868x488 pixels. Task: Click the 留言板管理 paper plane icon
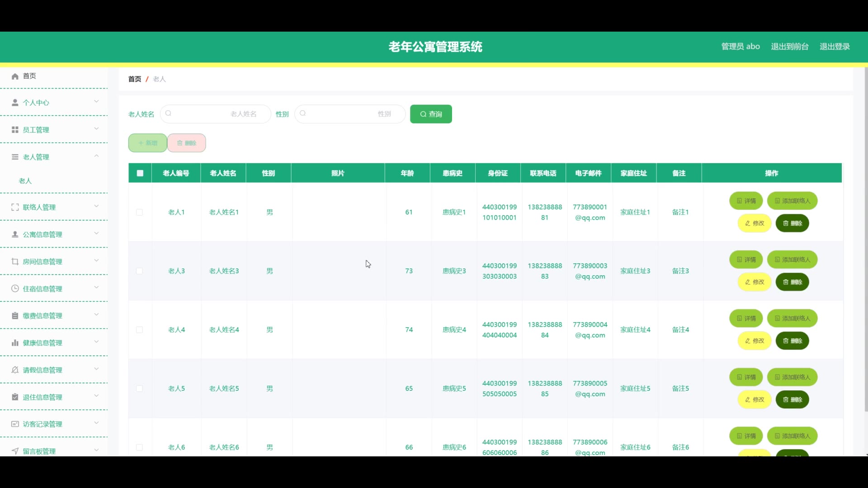tap(15, 451)
